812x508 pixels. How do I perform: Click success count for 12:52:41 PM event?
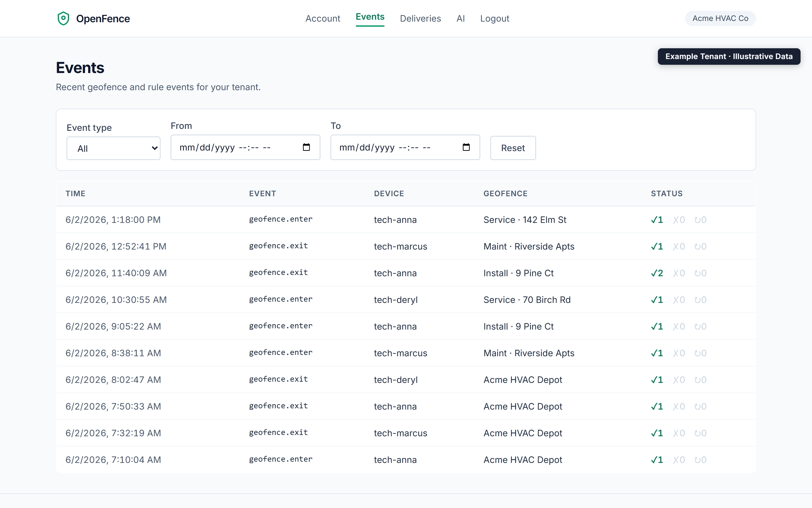657,246
